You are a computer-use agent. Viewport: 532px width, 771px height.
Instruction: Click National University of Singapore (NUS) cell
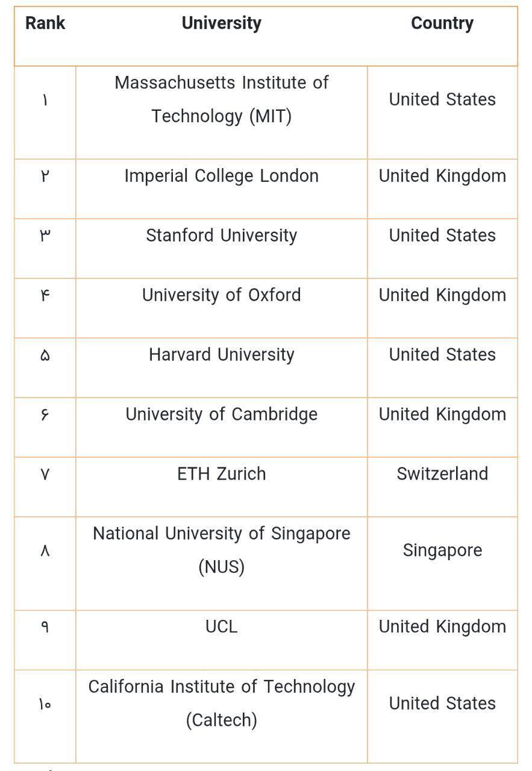pyautogui.click(x=221, y=550)
